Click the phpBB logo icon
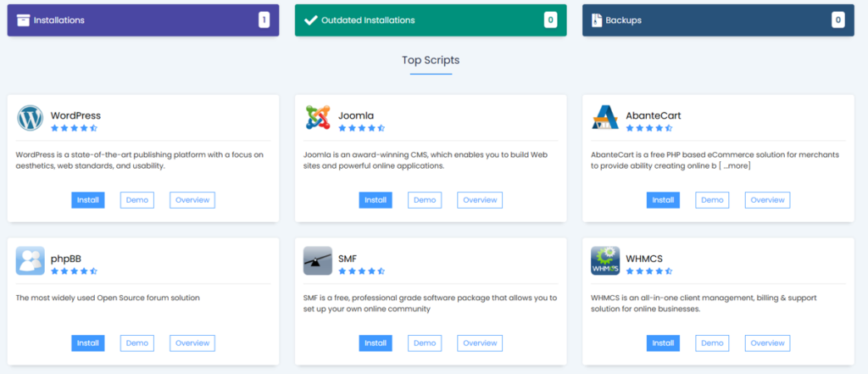The height and width of the screenshot is (374, 868). click(x=30, y=261)
